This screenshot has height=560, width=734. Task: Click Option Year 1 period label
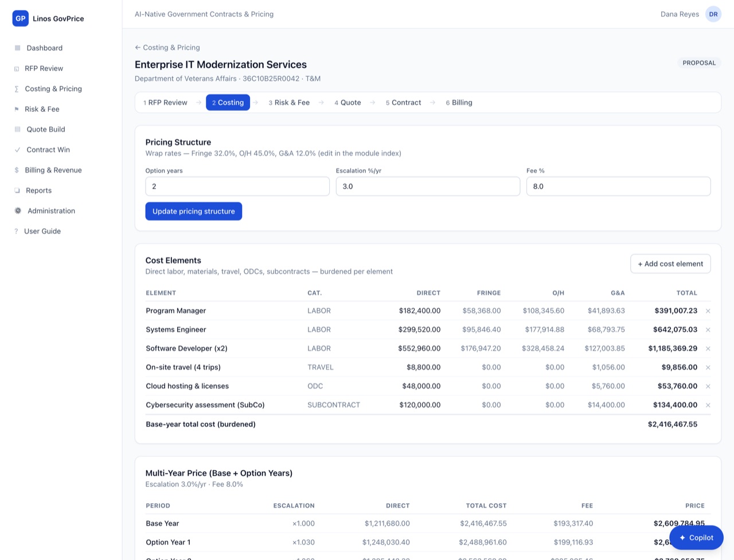[168, 542]
